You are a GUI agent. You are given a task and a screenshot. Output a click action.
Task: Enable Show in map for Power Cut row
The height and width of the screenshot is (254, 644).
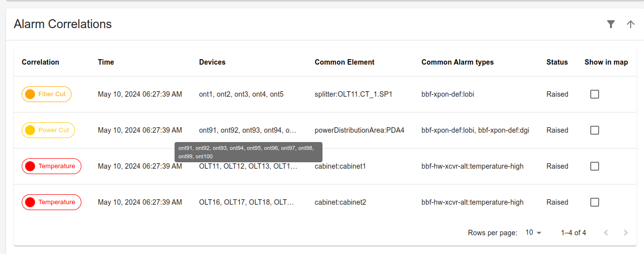coord(595,130)
